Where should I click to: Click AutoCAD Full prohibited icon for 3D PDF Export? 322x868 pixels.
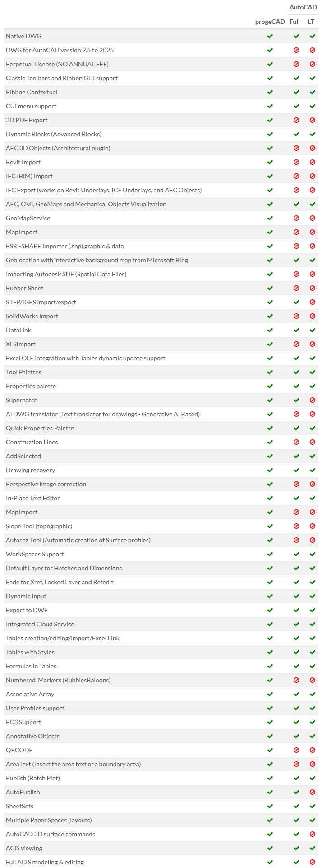pyautogui.click(x=296, y=120)
